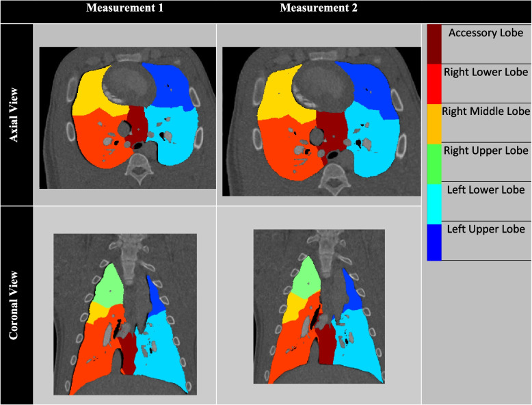
Task: Select the 'Left Lower Lobe' legend label
Action: click(486, 190)
